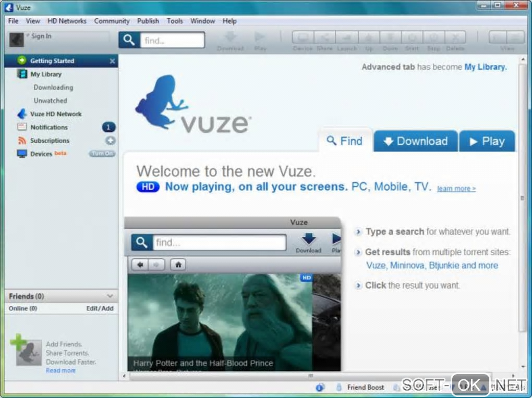
Task: Turn on Devices beta with toggle
Action: pyautogui.click(x=102, y=154)
